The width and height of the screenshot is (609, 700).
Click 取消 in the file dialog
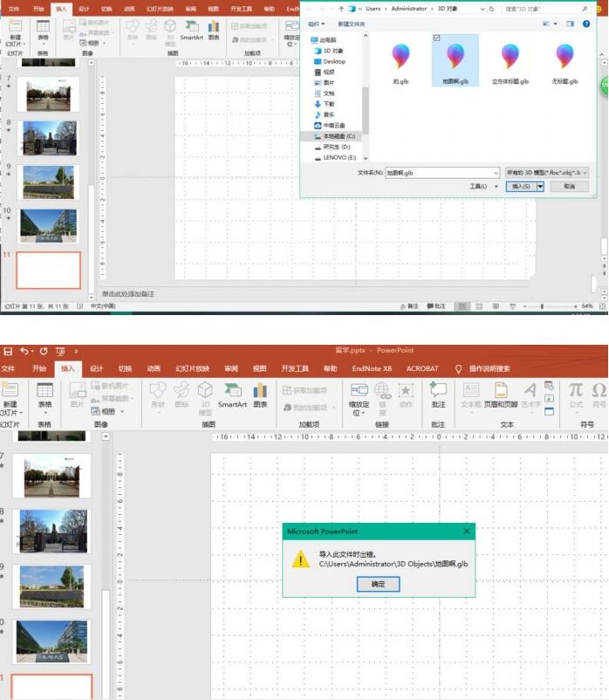(x=569, y=186)
